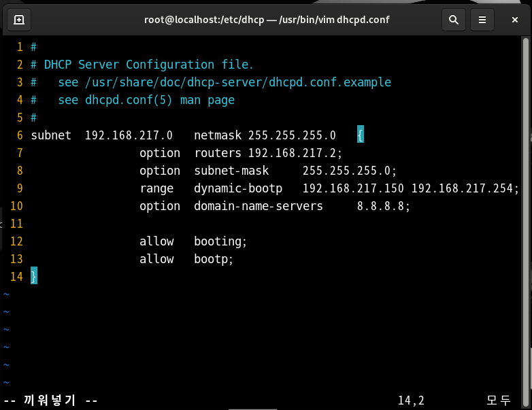This screenshot has height=410, width=532.
Task: Place cursor on 'DHCP Server Configuration file.' comment
Action: pyautogui.click(x=148, y=65)
